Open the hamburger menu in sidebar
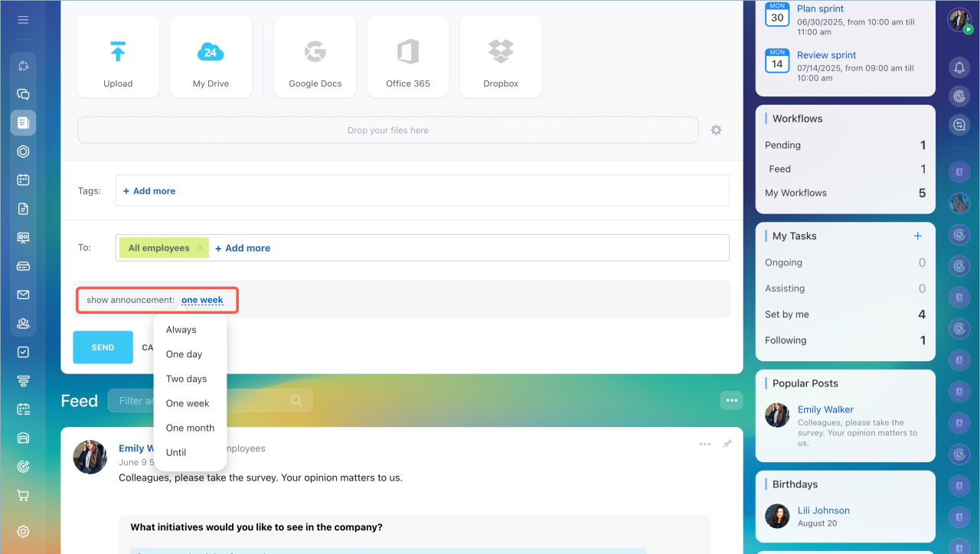This screenshot has width=980, height=554. click(x=23, y=20)
